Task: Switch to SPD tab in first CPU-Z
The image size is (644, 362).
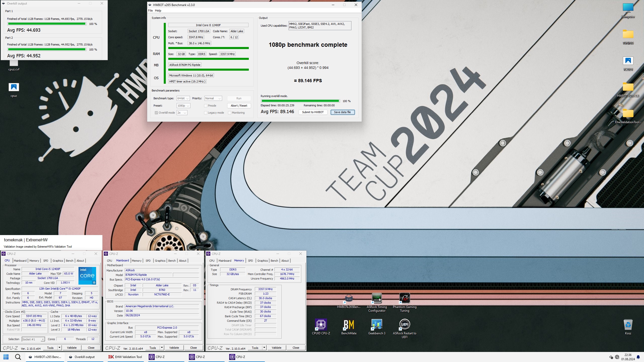Action: [x=46, y=261]
